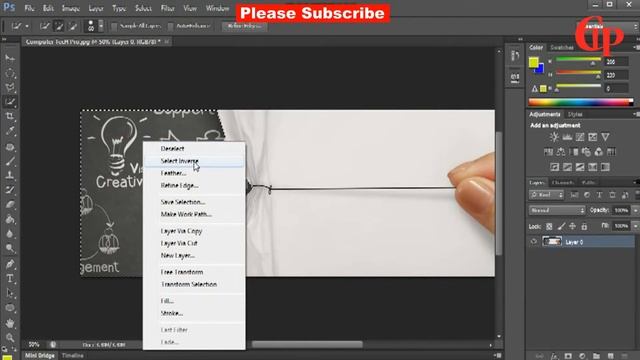Screen dimensions: 640x360
Task: Toggle lock image pixels brush icon
Action: click(561, 226)
